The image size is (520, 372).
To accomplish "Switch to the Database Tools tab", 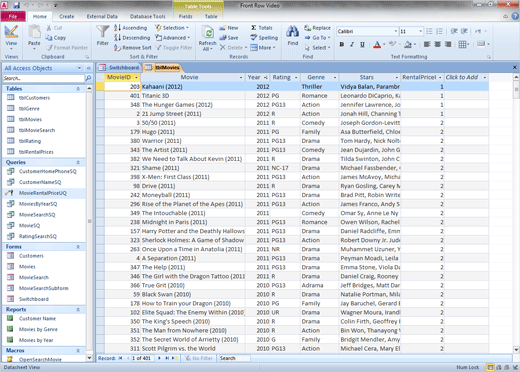I will coord(147,16).
